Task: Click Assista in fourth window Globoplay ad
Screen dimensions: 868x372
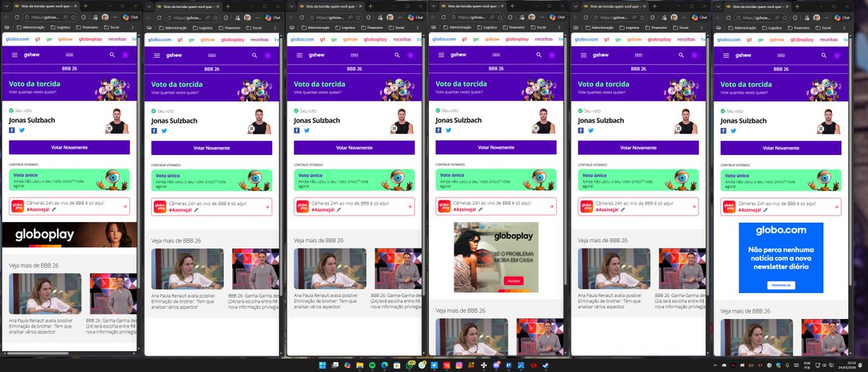Action: pos(514,280)
